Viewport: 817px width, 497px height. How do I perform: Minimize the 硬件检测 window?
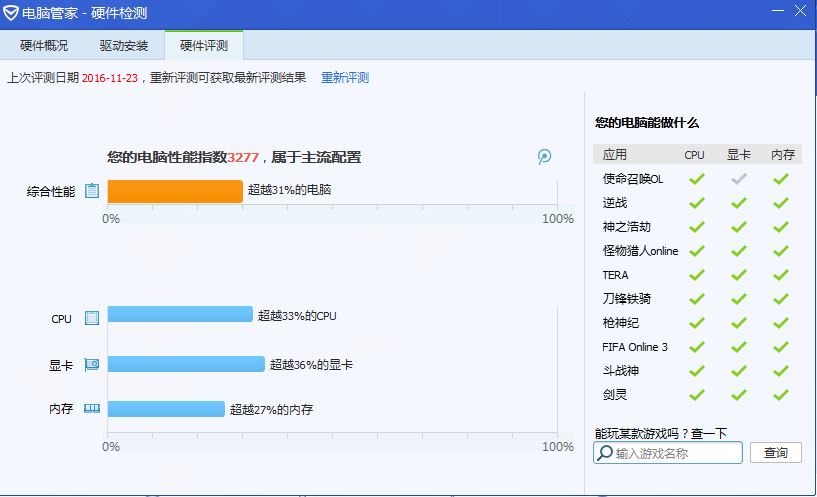[777, 11]
